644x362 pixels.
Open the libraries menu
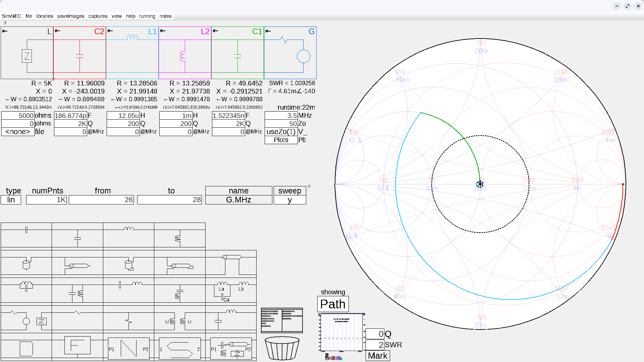coord(45,16)
